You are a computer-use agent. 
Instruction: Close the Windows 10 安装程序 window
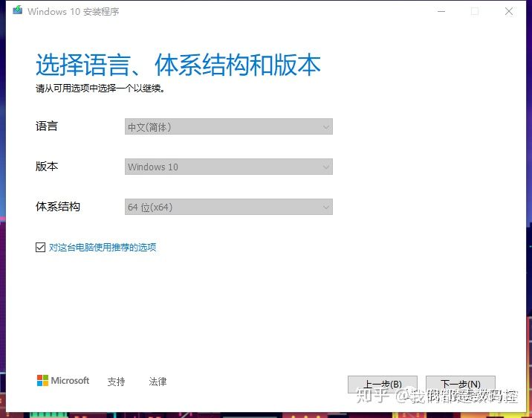tap(509, 11)
